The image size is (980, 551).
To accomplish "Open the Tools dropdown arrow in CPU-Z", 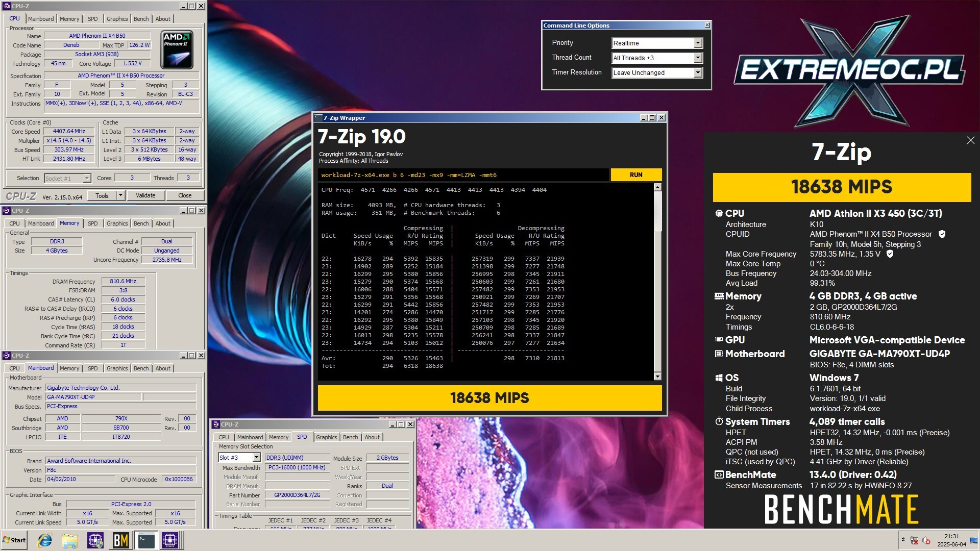I will 120,195.
